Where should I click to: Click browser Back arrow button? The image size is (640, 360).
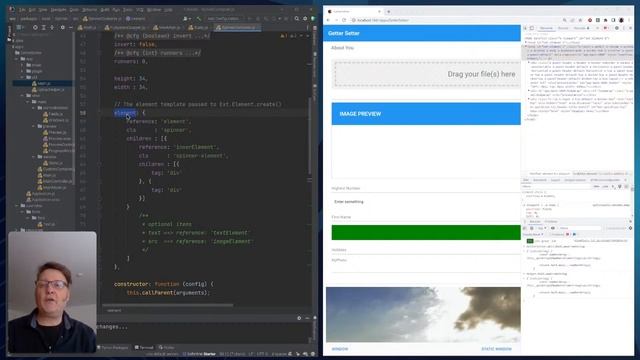click(329, 20)
